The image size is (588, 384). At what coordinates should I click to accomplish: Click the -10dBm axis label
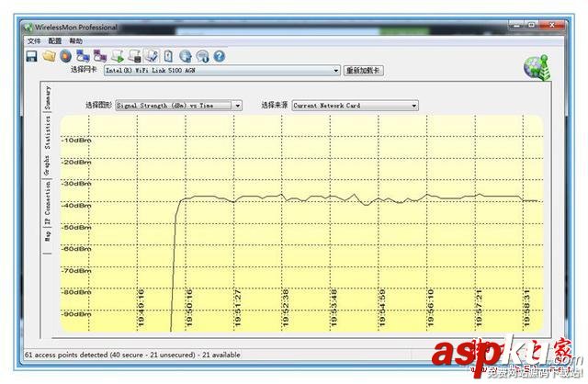pos(76,141)
